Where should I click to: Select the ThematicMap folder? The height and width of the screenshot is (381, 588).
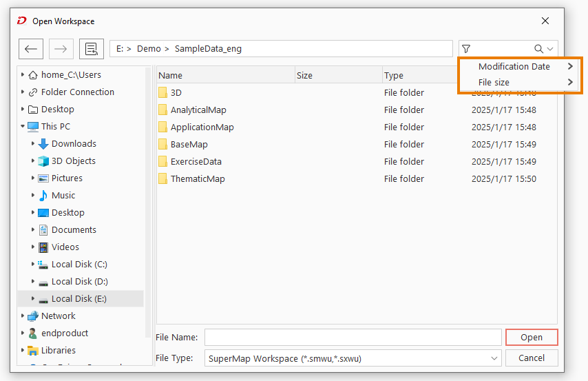click(197, 179)
